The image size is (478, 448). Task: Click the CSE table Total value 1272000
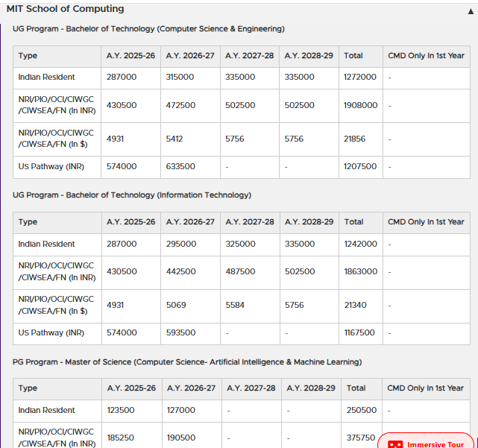pos(360,78)
